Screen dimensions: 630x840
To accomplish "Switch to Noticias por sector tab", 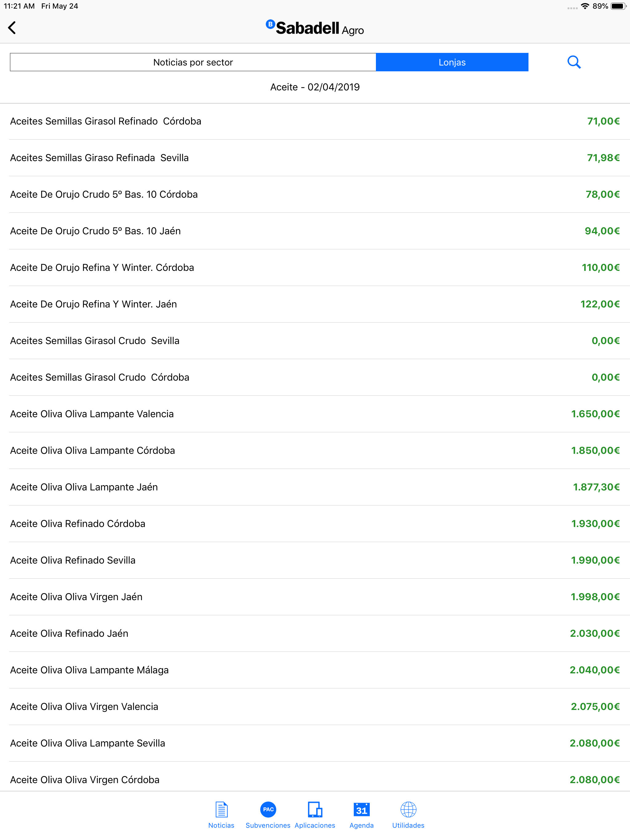I will pos(193,62).
